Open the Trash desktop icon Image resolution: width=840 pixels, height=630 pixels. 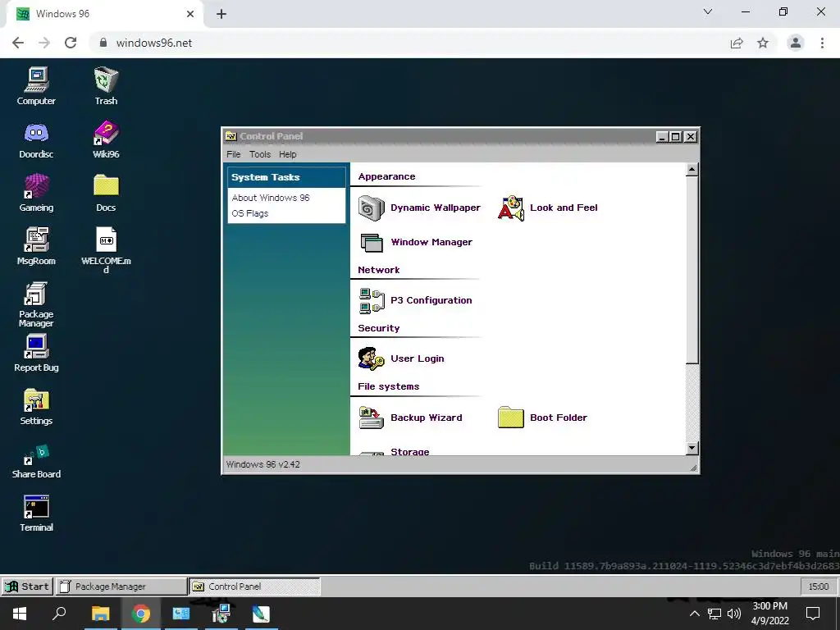point(106,85)
